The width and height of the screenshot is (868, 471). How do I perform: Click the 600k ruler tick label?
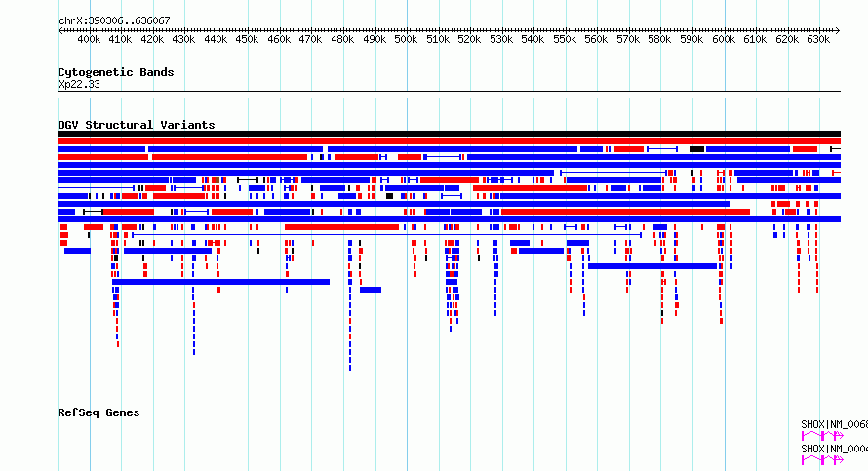(x=724, y=40)
